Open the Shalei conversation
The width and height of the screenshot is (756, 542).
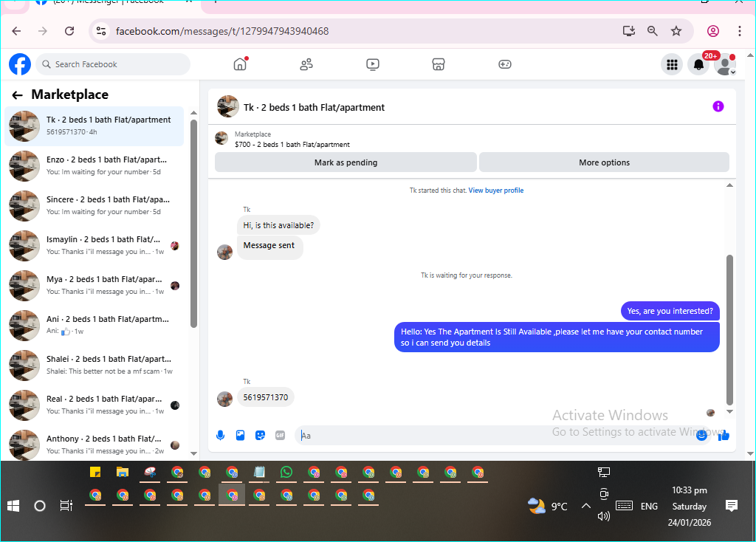pos(94,366)
